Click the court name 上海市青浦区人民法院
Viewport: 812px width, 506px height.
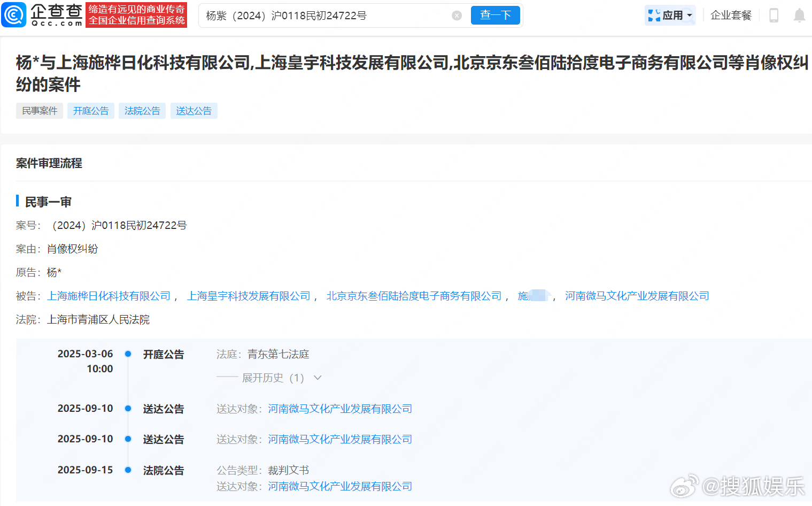[x=98, y=319]
